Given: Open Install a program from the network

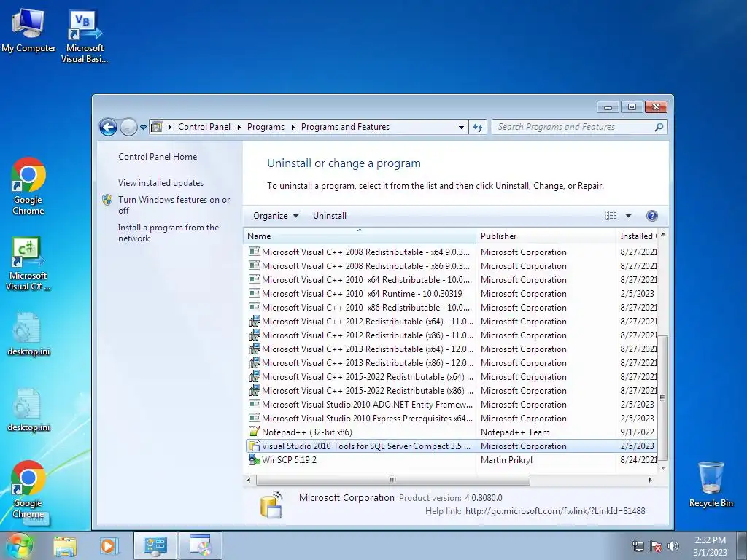Looking at the screenshot, I should point(169,233).
